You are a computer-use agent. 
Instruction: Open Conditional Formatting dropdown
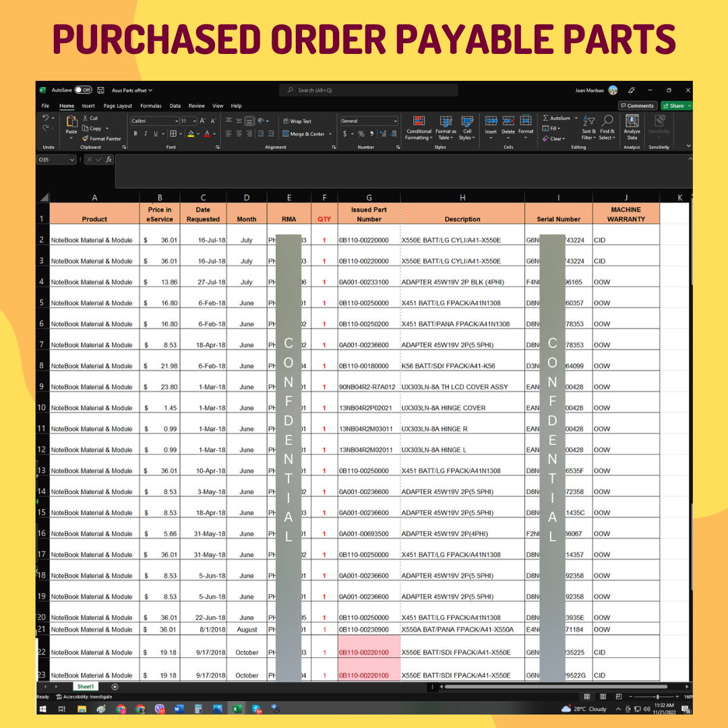pyautogui.click(x=419, y=127)
